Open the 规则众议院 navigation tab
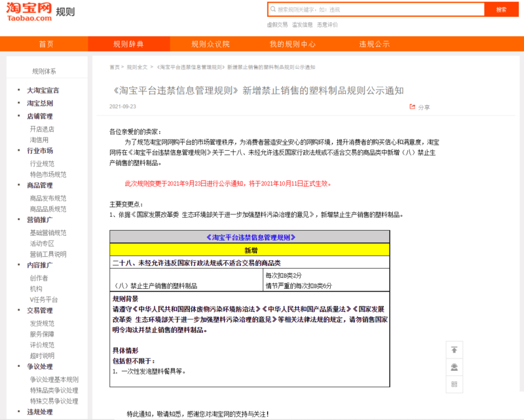The width and height of the screenshot is (524, 420). click(x=210, y=44)
